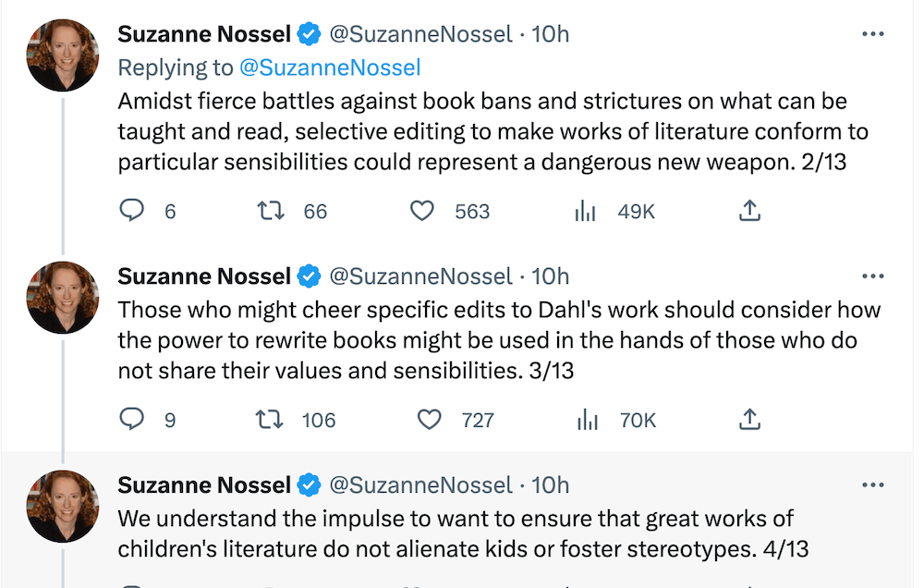Image resolution: width=924 pixels, height=588 pixels.
Task: Open the @SuzanneNossel replying-to link
Action: click(x=330, y=67)
